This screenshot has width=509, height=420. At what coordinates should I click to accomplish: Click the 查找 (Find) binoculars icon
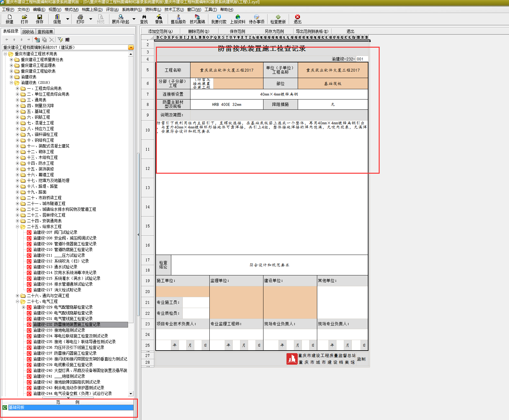pyautogui.click(x=144, y=19)
